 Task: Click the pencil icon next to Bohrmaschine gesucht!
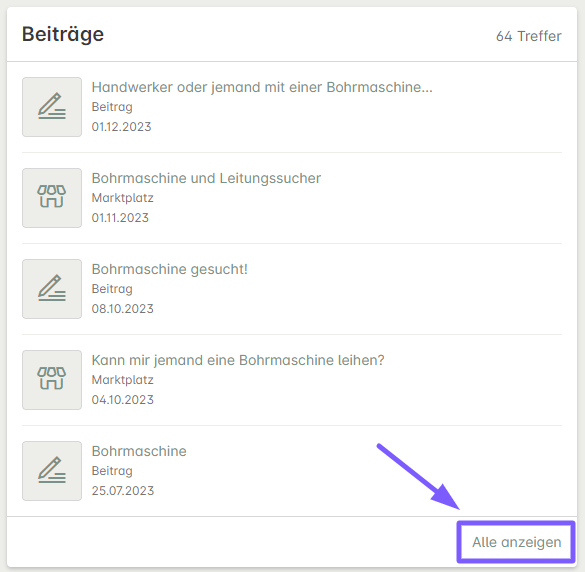[52, 289]
